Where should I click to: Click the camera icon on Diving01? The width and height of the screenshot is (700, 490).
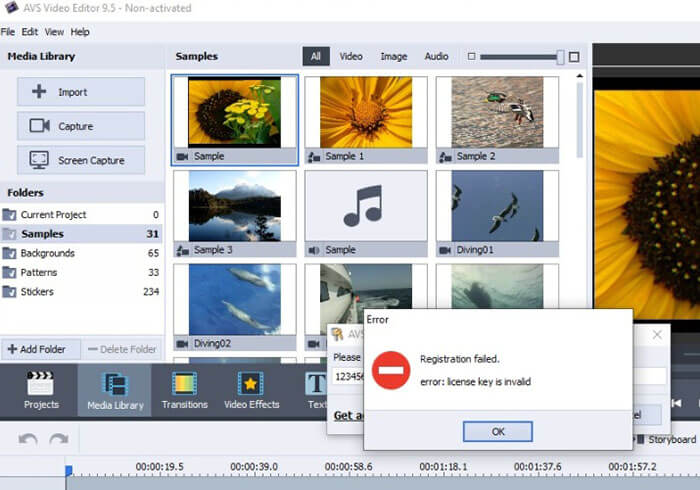click(x=445, y=250)
